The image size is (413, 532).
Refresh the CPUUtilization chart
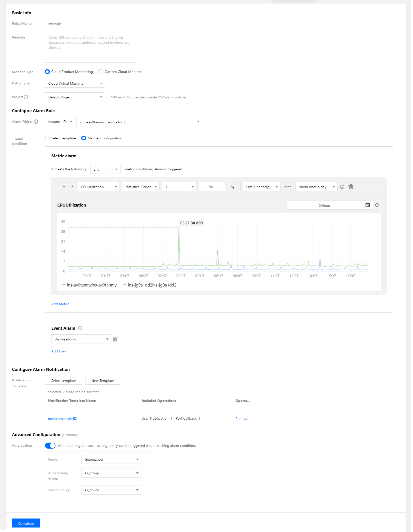pyautogui.click(x=377, y=205)
